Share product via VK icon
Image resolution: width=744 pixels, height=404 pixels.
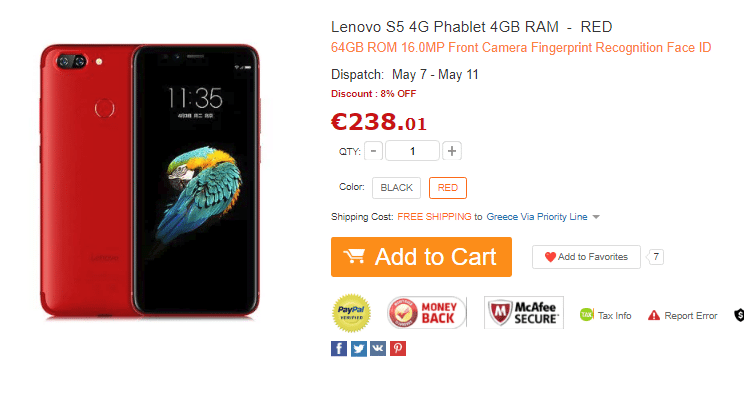(378, 348)
